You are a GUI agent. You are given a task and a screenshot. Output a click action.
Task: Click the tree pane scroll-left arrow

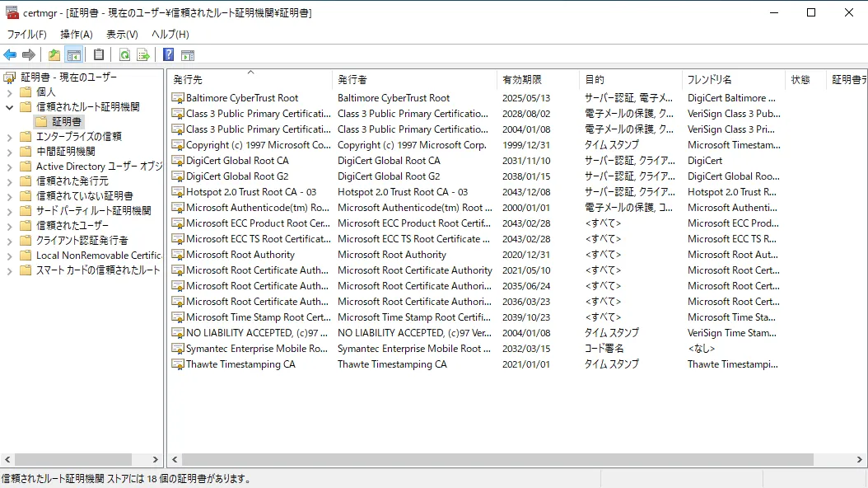[x=7, y=460]
